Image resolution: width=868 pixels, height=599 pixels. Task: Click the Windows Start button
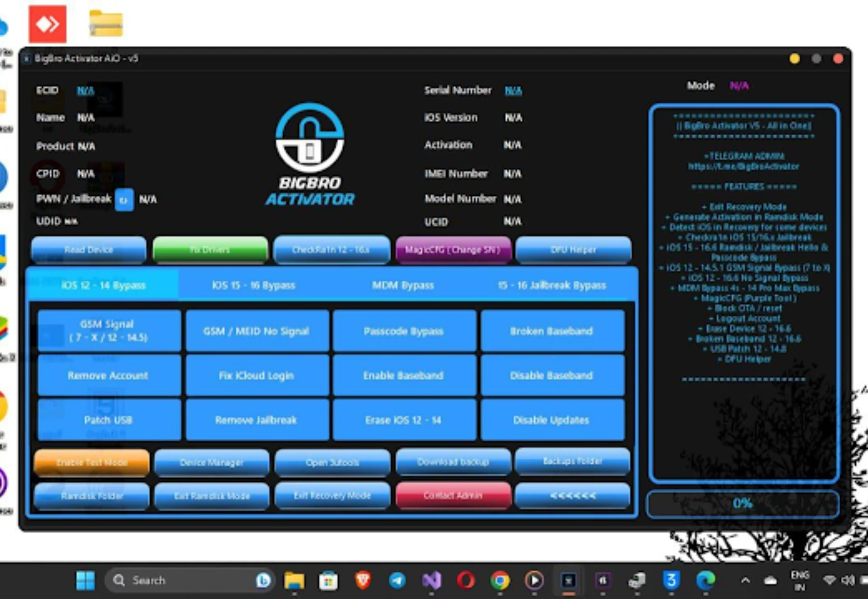(x=85, y=580)
